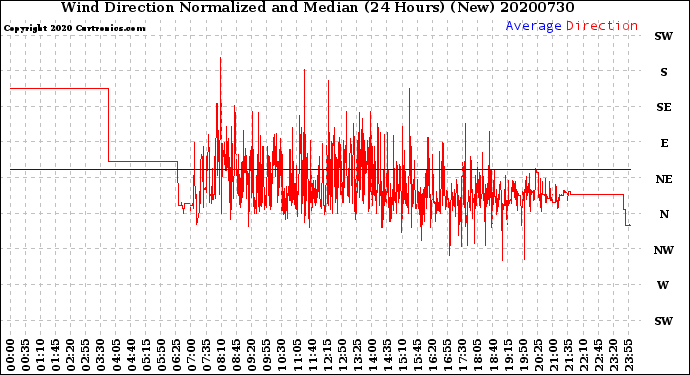Click the "W" direction axis label
Image resolution: width=690 pixels, height=375 pixels.
coord(663,285)
